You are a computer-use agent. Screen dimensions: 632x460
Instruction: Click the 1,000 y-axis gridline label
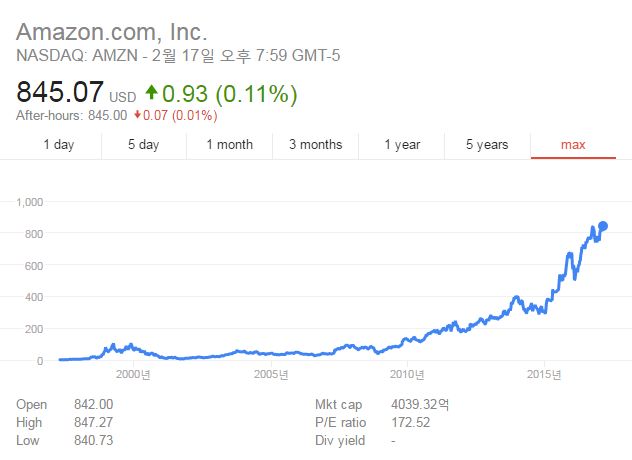(x=29, y=202)
